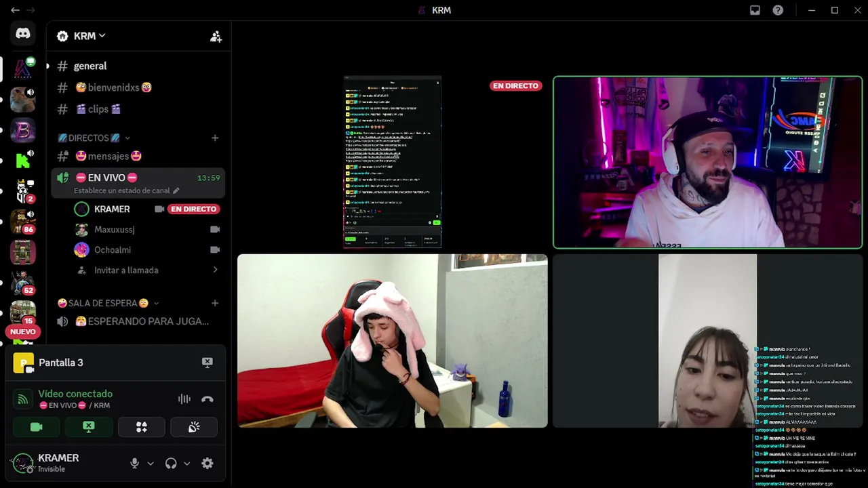Toggle screen sharing off
This screenshot has width=868, height=488.
pyautogui.click(x=89, y=427)
